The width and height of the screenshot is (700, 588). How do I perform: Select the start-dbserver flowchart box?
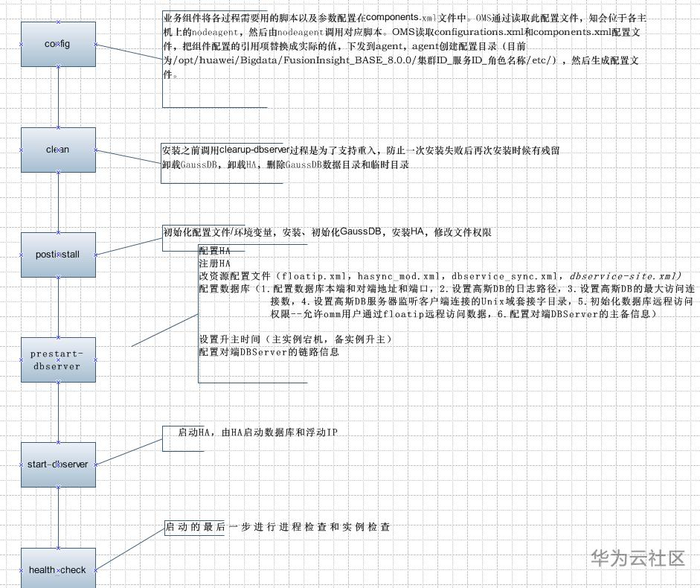58,464
